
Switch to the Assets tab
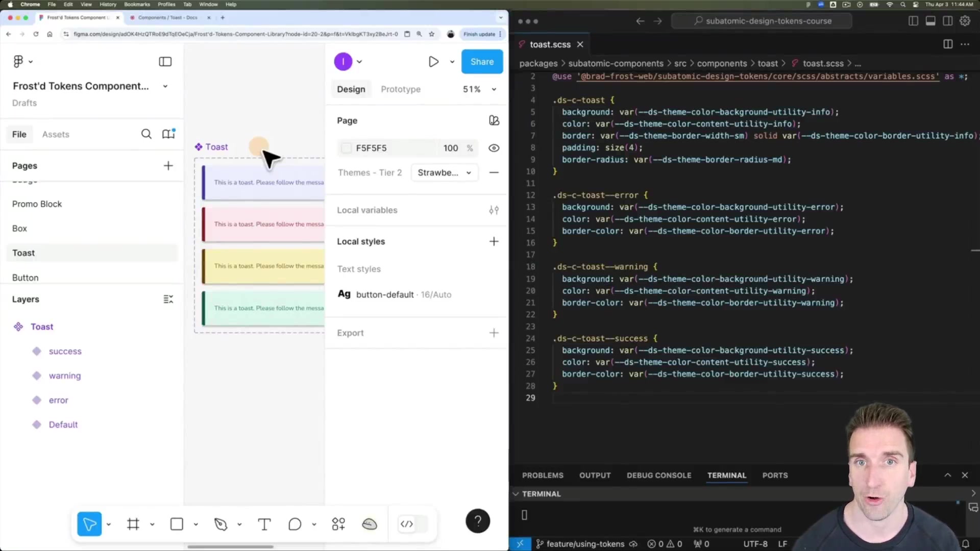[x=56, y=134]
